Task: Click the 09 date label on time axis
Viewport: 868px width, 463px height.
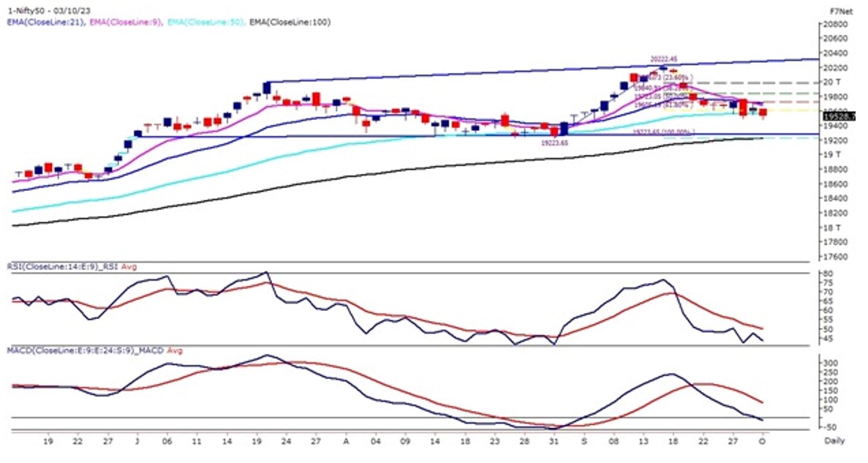Action: (405, 441)
